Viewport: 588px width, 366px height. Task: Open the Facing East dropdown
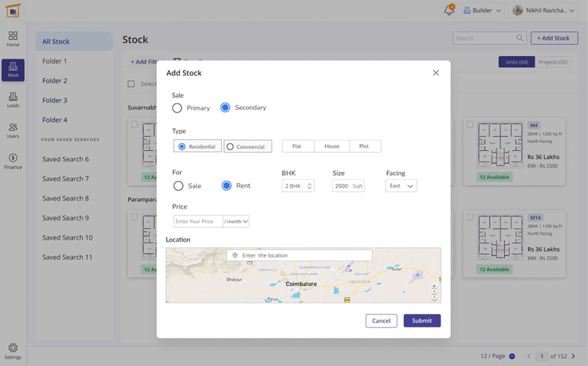click(401, 186)
